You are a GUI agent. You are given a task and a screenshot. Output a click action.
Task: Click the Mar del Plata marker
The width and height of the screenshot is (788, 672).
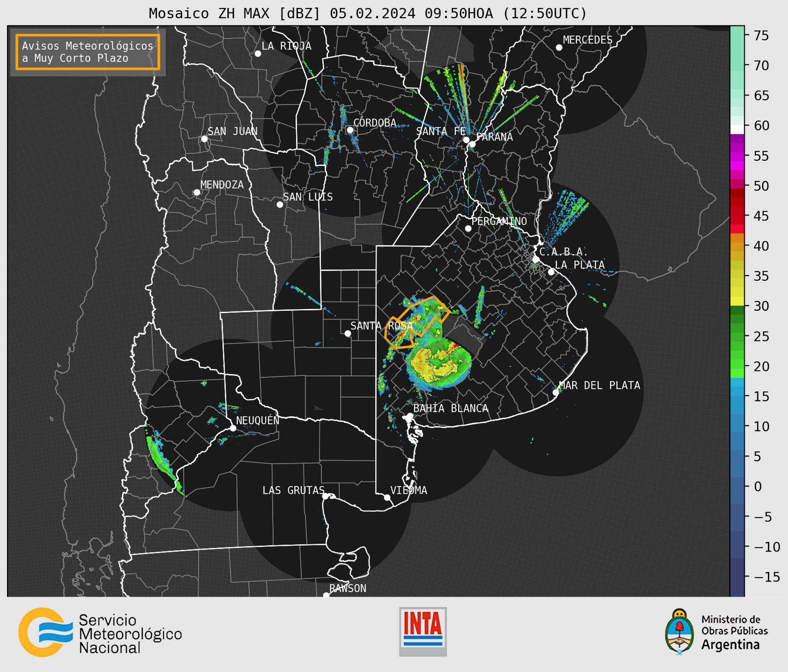[556, 393]
